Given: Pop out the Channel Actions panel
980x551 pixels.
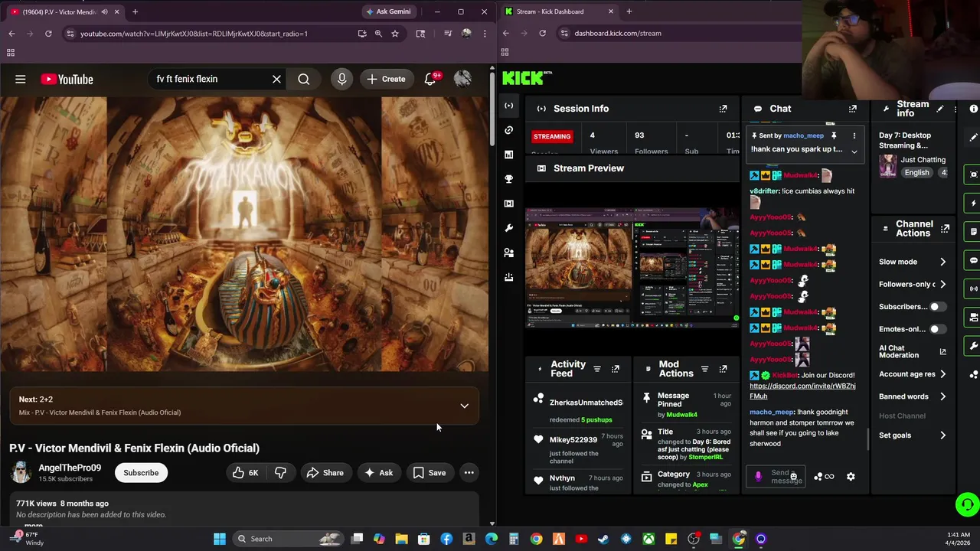Looking at the screenshot, I should coord(946,228).
